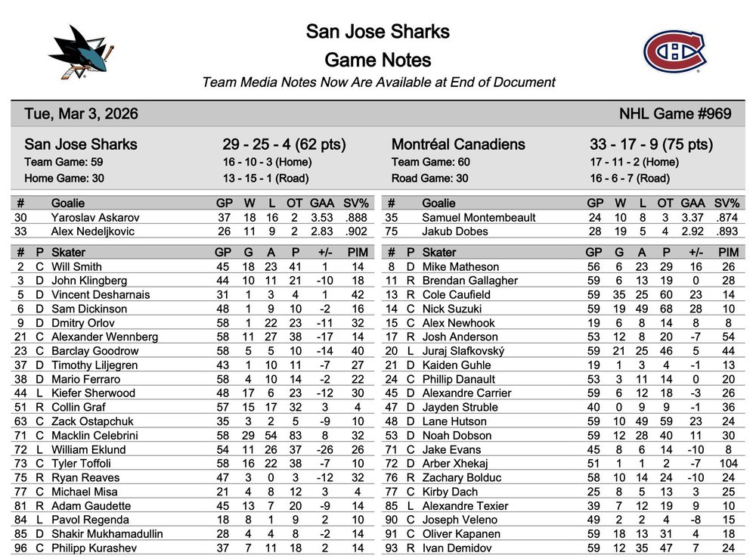Select Cole Caufield in Canadiens skaters

pos(457,294)
